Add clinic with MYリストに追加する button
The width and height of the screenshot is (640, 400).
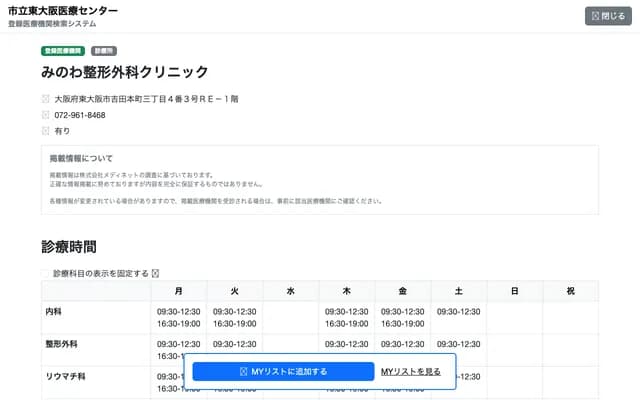[x=283, y=371]
